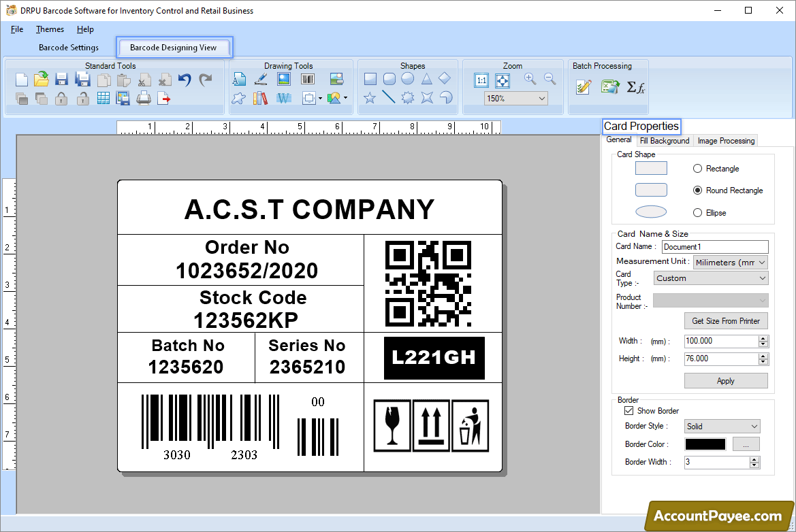The height and width of the screenshot is (532, 796).
Task: Create a new blank label document
Action: [x=21, y=80]
